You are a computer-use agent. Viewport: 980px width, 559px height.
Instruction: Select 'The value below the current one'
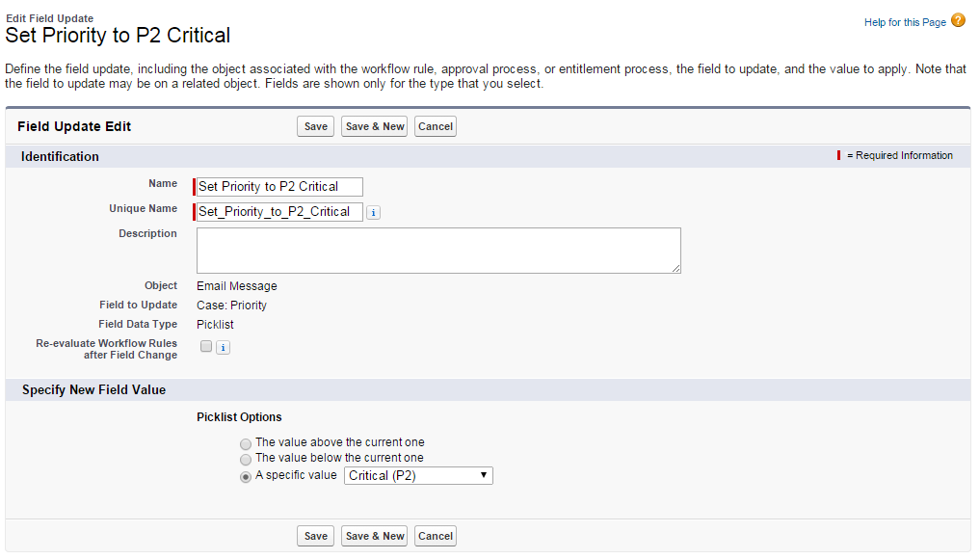click(x=247, y=460)
